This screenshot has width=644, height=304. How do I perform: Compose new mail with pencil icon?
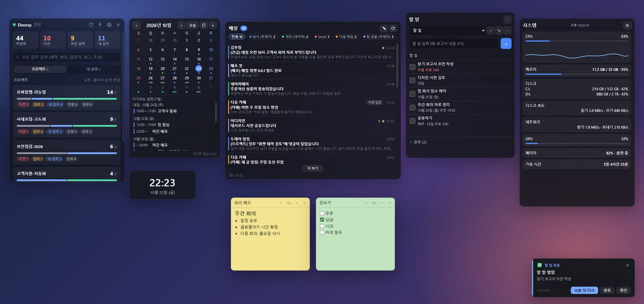tap(384, 28)
